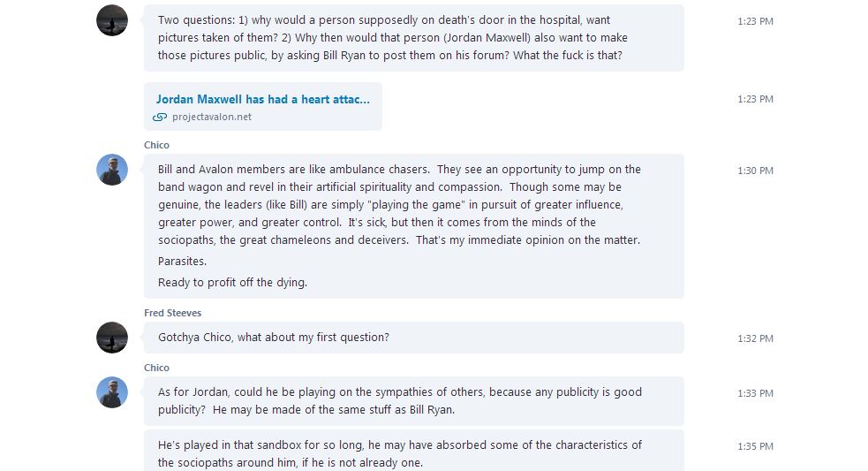The image size is (868, 471).
Task: Open Chico's avatar beside the 'Bill and Avalon members' message
Action: pyautogui.click(x=112, y=170)
